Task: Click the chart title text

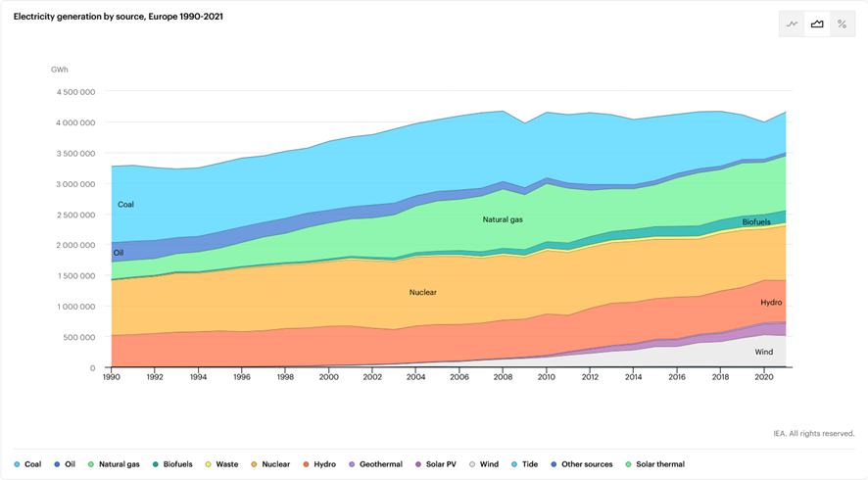Action: [118, 17]
